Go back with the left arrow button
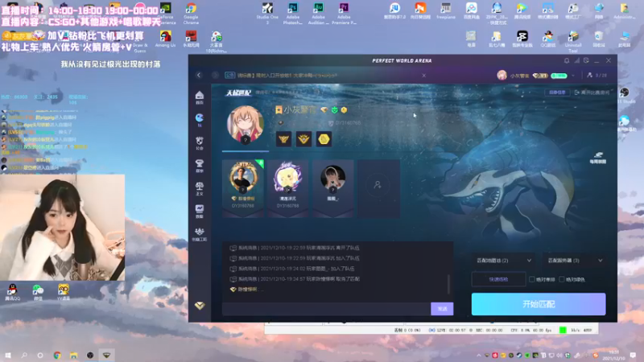This screenshot has width=644, height=362. tap(199, 75)
